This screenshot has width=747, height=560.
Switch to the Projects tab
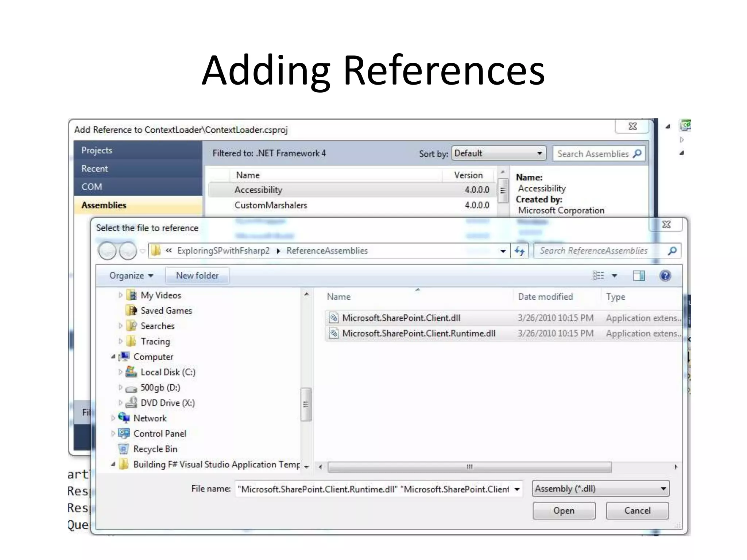coord(97,150)
